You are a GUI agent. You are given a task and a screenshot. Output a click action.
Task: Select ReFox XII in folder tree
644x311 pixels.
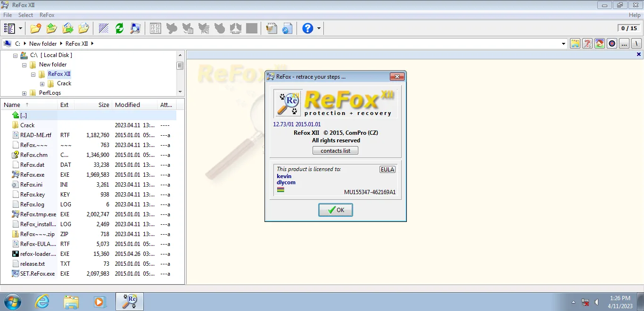click(59, 74)
